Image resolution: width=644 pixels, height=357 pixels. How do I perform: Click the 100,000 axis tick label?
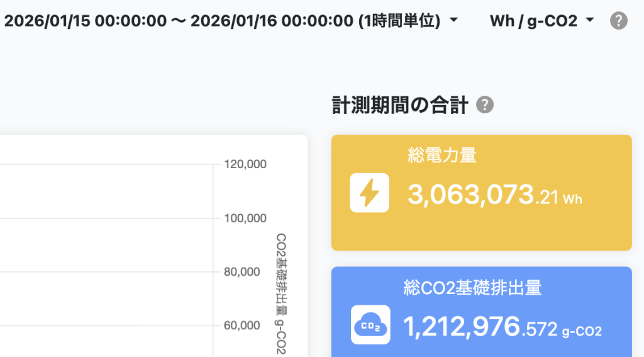245,218
